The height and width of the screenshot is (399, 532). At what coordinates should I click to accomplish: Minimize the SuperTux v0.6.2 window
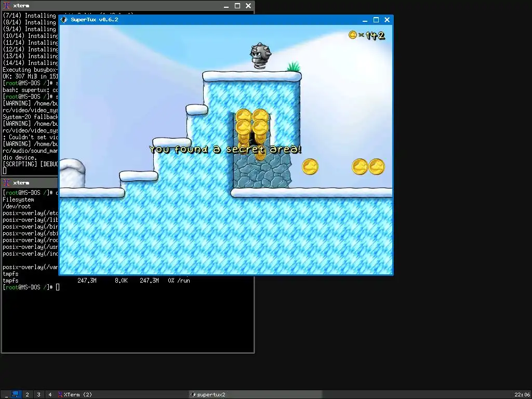pos(365,20)
